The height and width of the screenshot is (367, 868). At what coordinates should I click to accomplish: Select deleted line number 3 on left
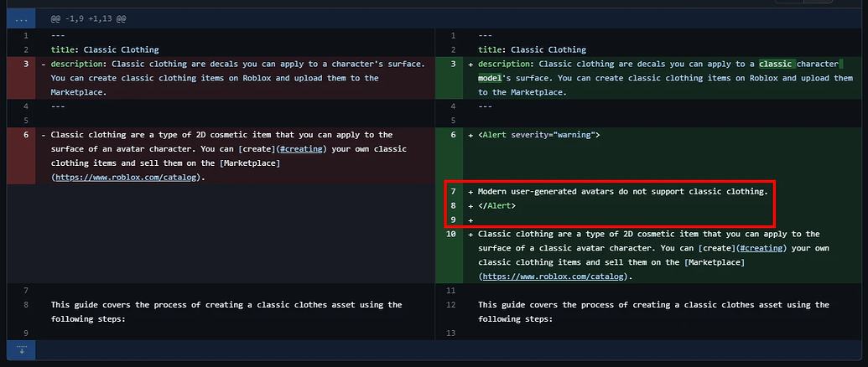(x=26, y=64)
